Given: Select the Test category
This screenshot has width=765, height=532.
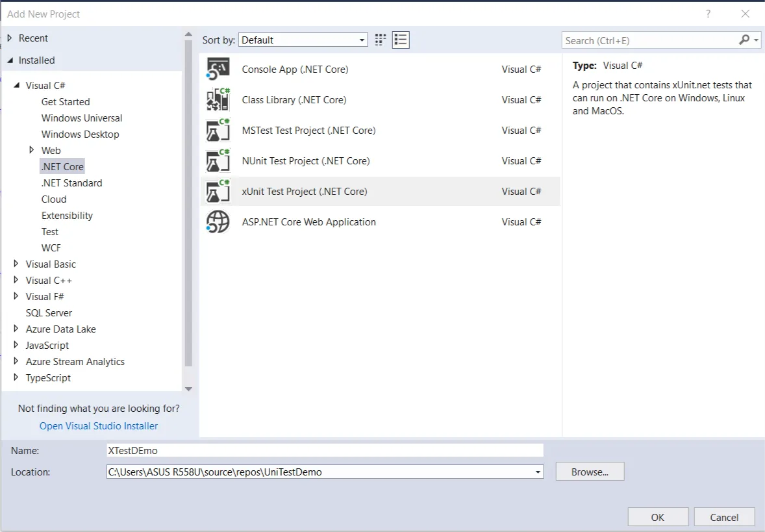Looking at the screenshot, I should point(50,231).
